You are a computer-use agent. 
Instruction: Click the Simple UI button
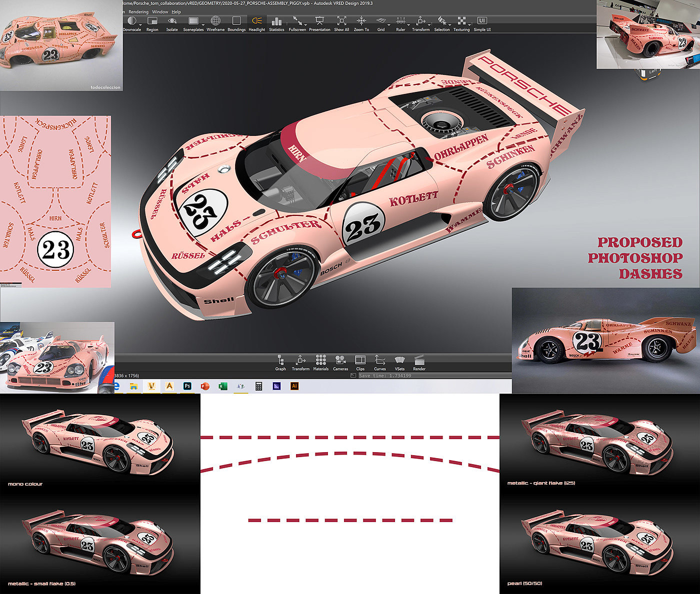(x=482, y=21)
